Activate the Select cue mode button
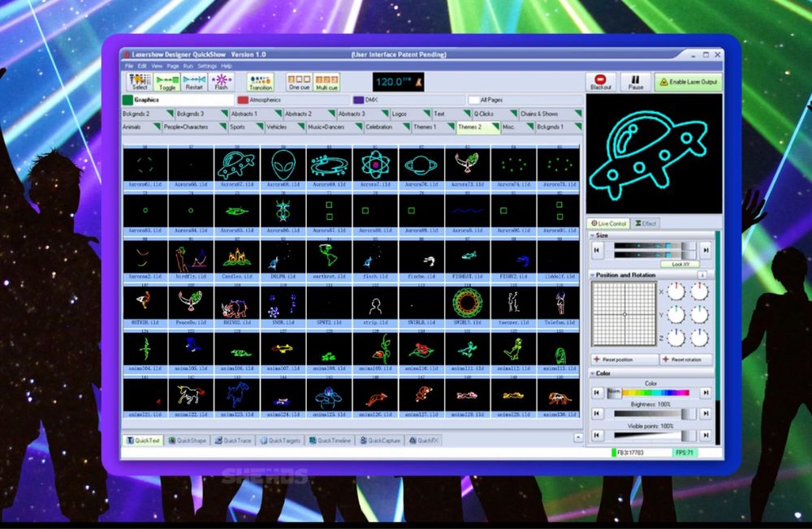The width and height of the screenshot is (812, 529). point(140,82)
